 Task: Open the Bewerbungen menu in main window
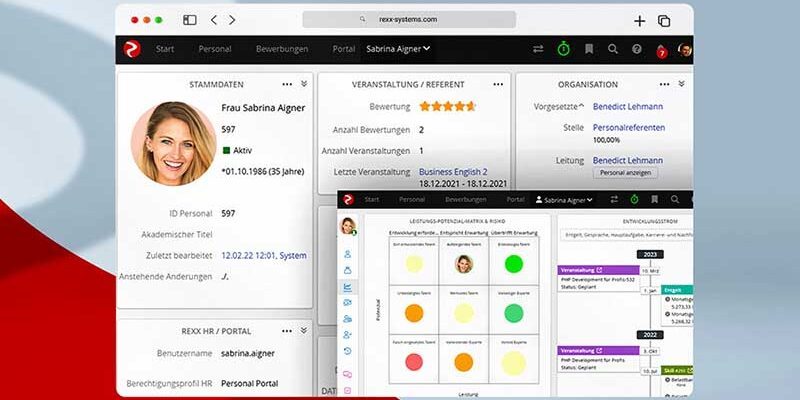tap(282, 49)
